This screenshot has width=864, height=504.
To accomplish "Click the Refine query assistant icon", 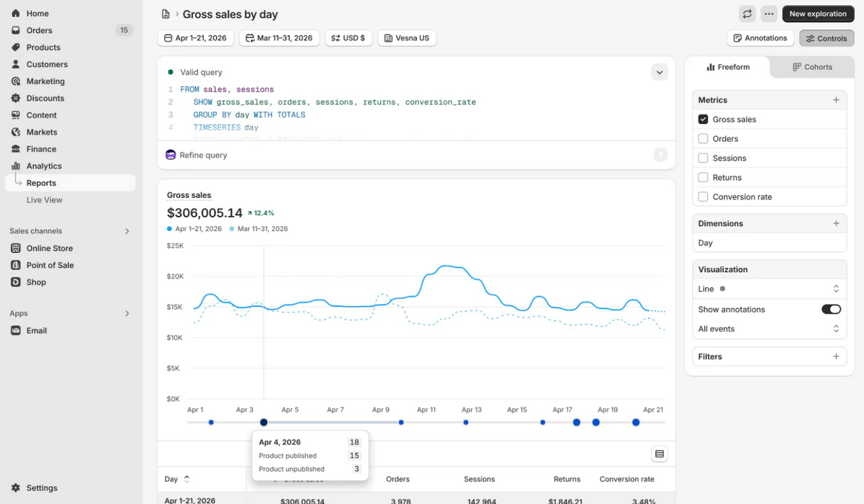I will click(x=171, y=155).
